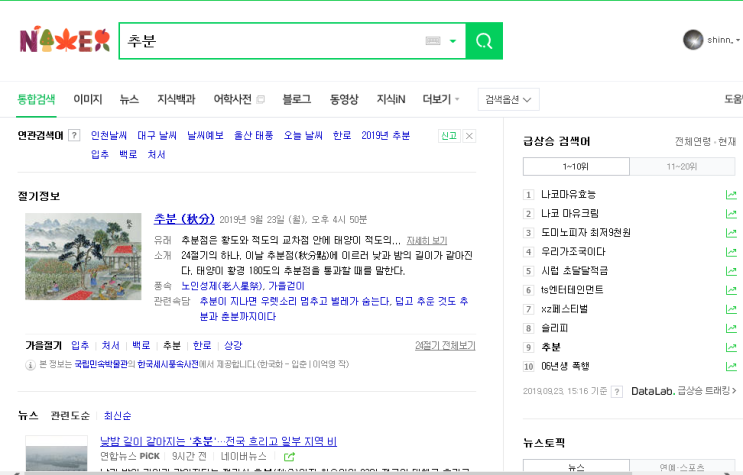Switch to the 이미지 tab
743x475 pixels.
click(88, 99)
